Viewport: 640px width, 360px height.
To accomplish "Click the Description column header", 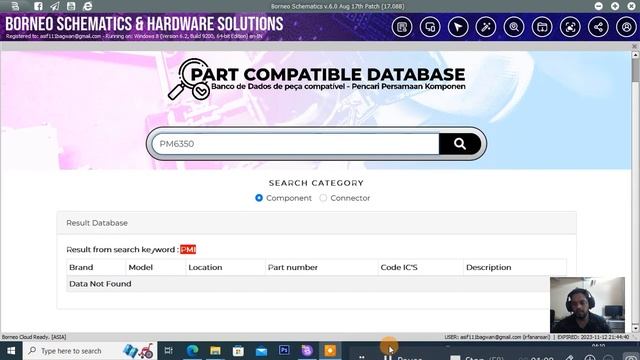I will pos(489,267).
